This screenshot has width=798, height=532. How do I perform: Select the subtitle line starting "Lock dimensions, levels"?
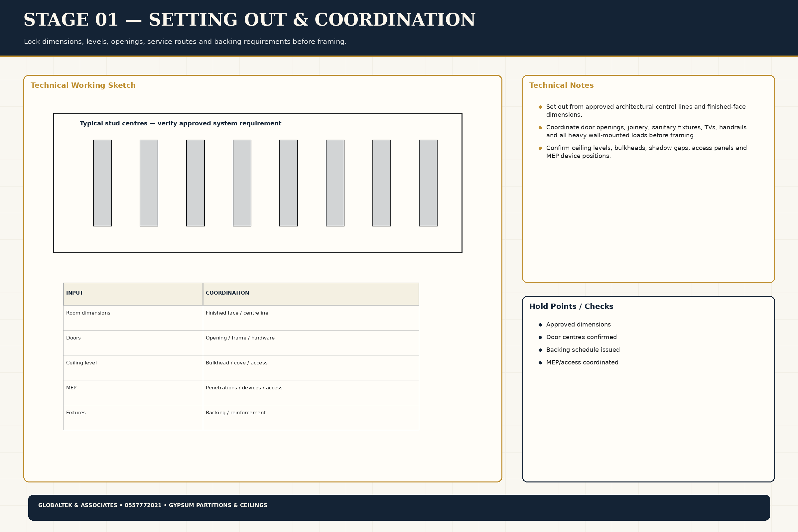coord(185,42)
